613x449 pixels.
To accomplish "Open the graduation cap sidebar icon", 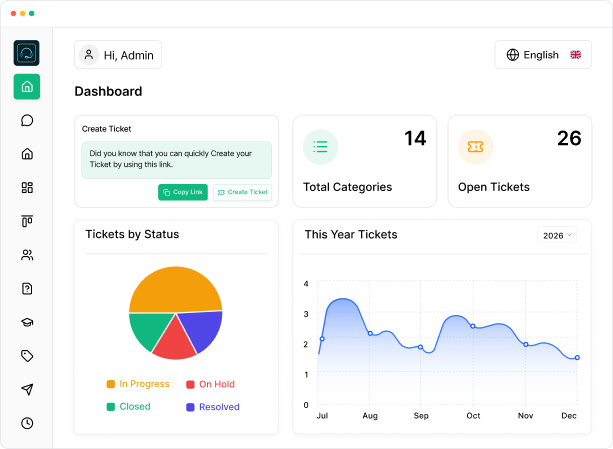I will click(27, 322).
